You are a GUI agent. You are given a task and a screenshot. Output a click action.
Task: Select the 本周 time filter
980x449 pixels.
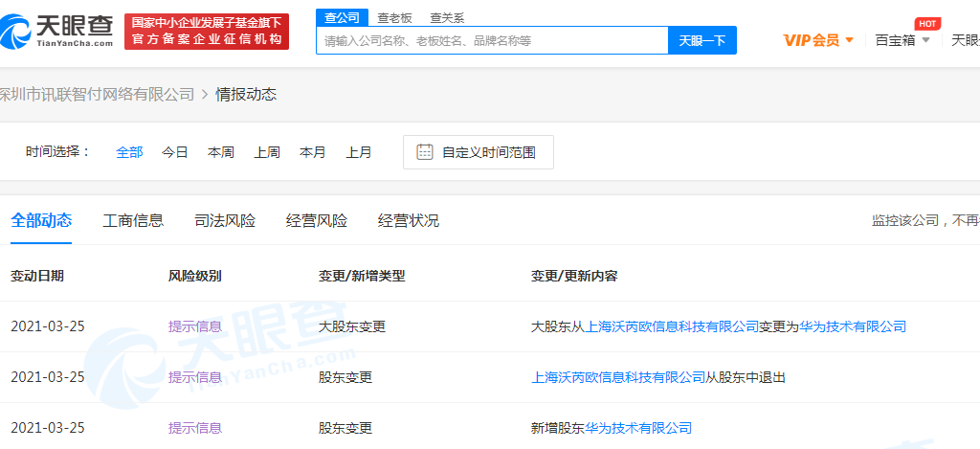pyautogui.click(x=221, y=152)
